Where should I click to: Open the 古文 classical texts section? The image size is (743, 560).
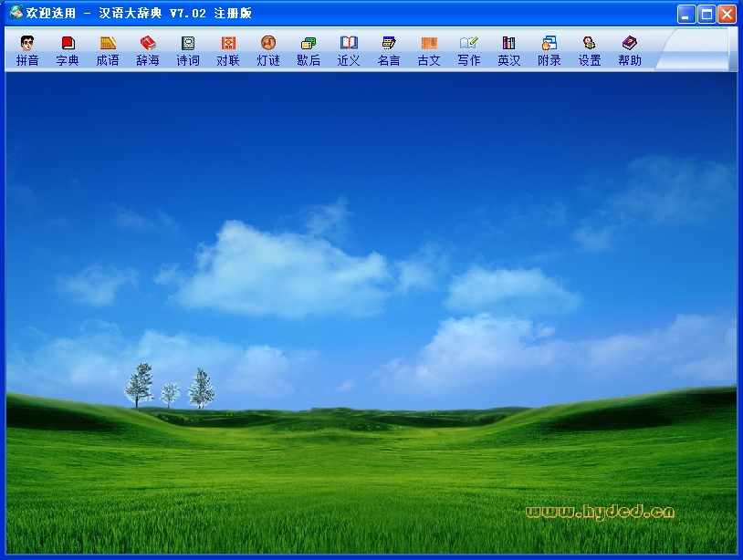coord(429,50)
